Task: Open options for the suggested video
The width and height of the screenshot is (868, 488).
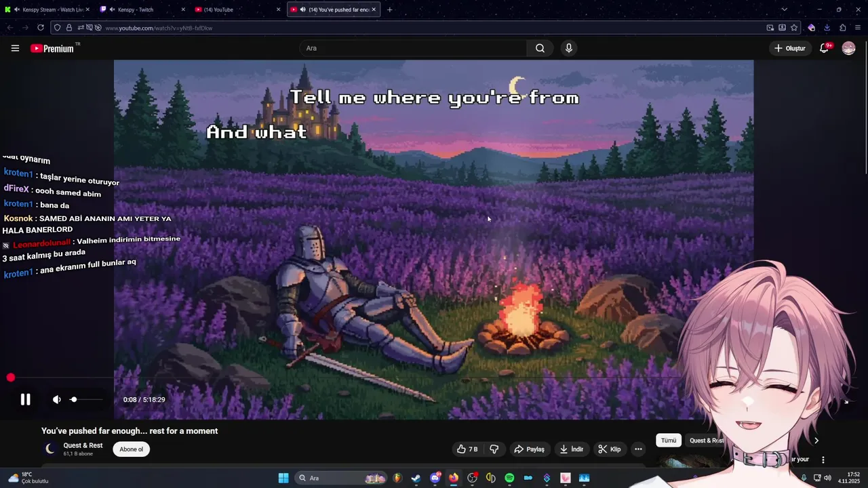Action: (823, 460)
